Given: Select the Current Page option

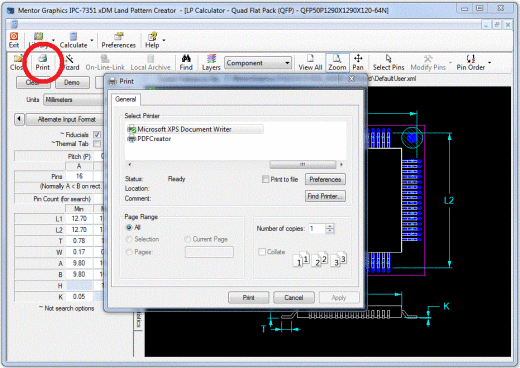Looking at the screenshot, I should [188, 239].
